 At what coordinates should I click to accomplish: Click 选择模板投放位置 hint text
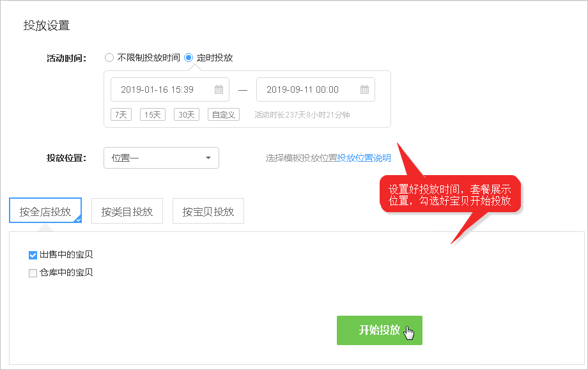(x=302, y=158)
